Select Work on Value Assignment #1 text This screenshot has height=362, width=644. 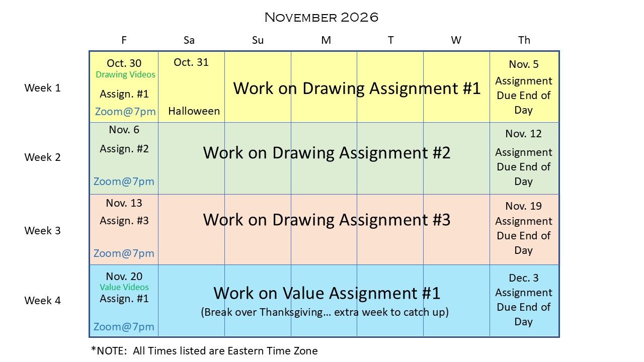pyautogui.click(x=327, y=293)
